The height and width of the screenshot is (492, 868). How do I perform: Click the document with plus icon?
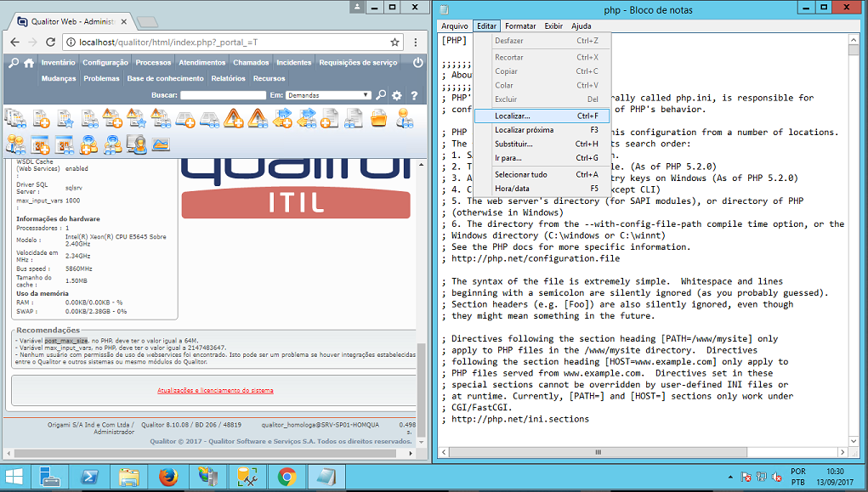pyautogui.click(x=41, y=118)
